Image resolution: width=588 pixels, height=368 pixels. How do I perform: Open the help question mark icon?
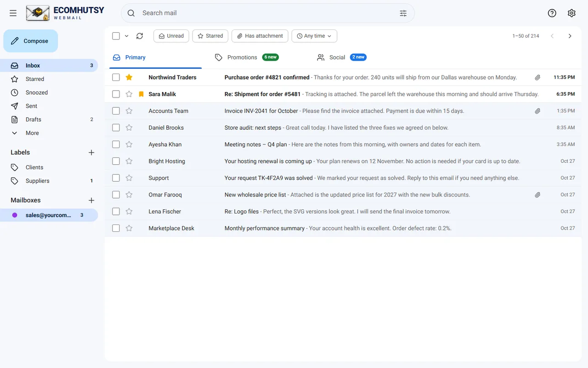click(552, 13)
